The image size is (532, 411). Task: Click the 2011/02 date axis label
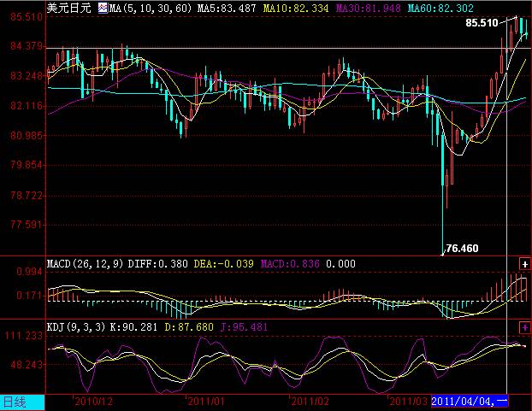pyautogui.click(x=310, y=402)
